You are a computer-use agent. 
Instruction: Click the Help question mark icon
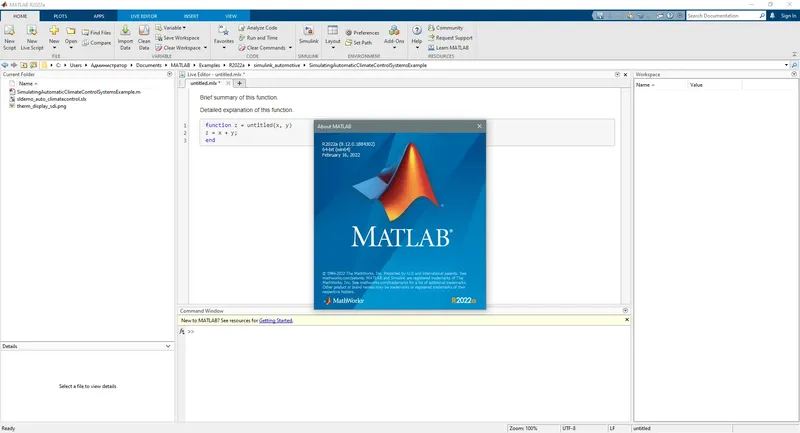click(x=417, y=31)
